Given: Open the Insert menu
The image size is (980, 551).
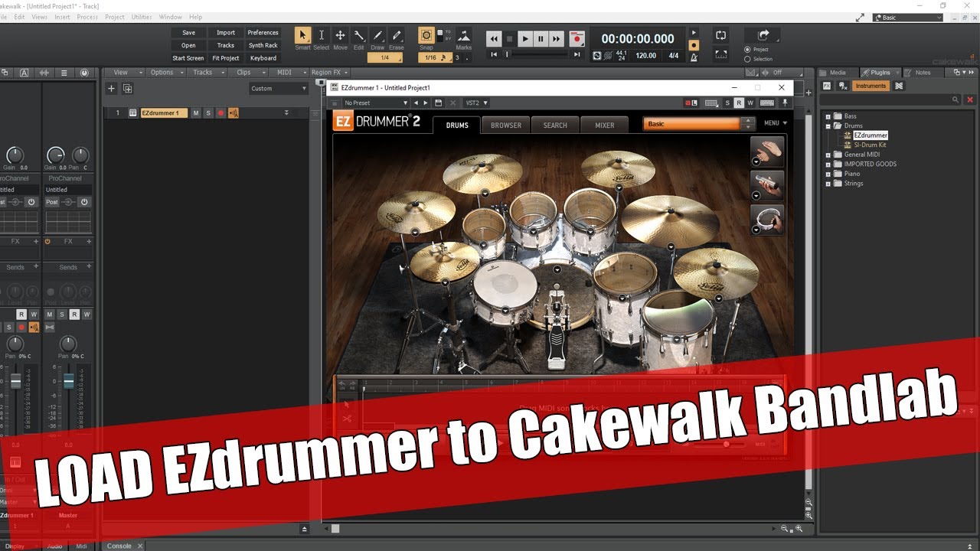Looking at the screenshot, I should click(62, 17).
